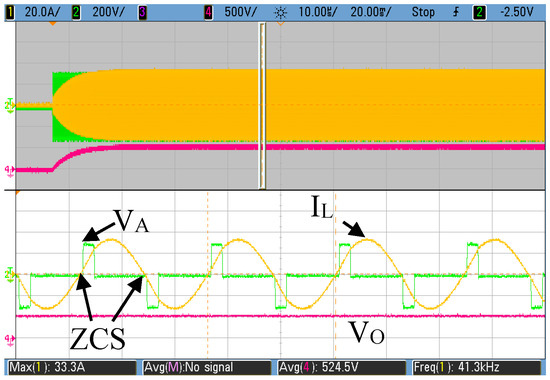Viewport: 550px width, 380px height.
Task: Select the pink channel 4 indicator
Action: [x=208, y=13]
